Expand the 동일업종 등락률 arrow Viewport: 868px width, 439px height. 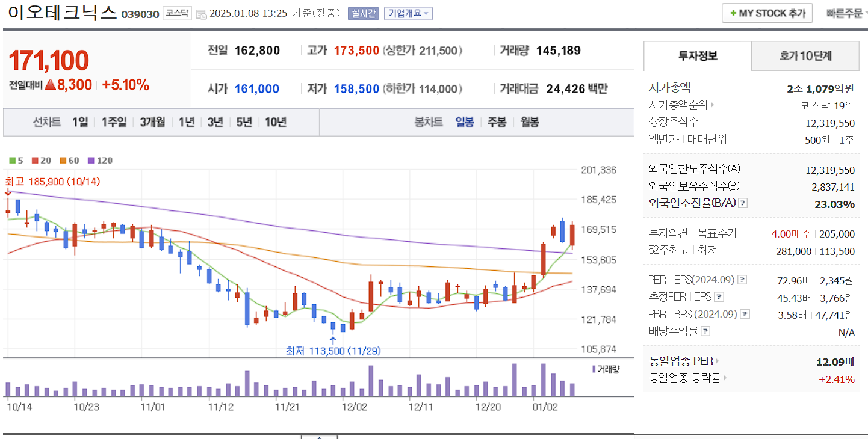click(x=725, y=377)
